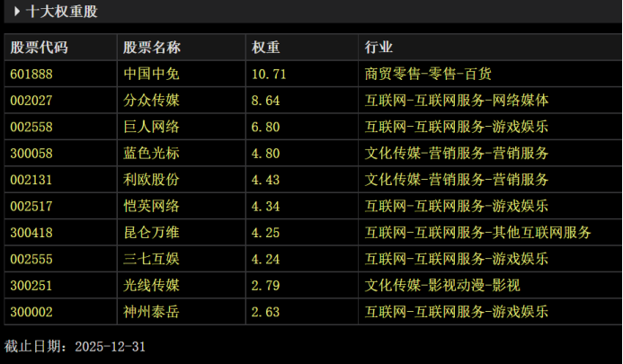Image resolution: width=623 pixels, height=364 pixels.
Task: Select stock code 002131
Action: coord(31,180)
